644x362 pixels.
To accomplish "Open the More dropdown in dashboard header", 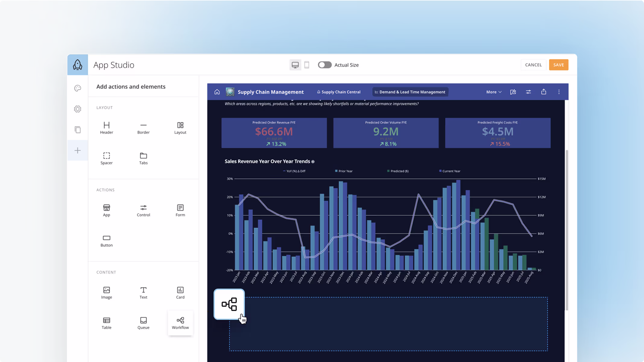I will (493, 92).
